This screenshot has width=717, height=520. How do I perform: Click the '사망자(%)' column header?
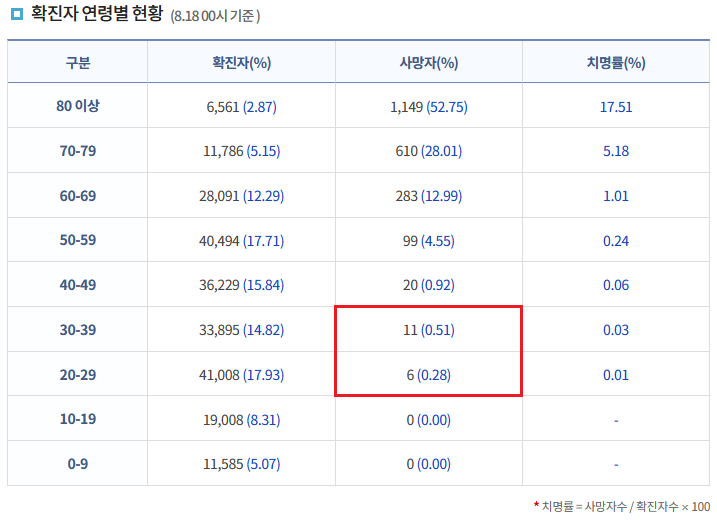pos(429,62)
